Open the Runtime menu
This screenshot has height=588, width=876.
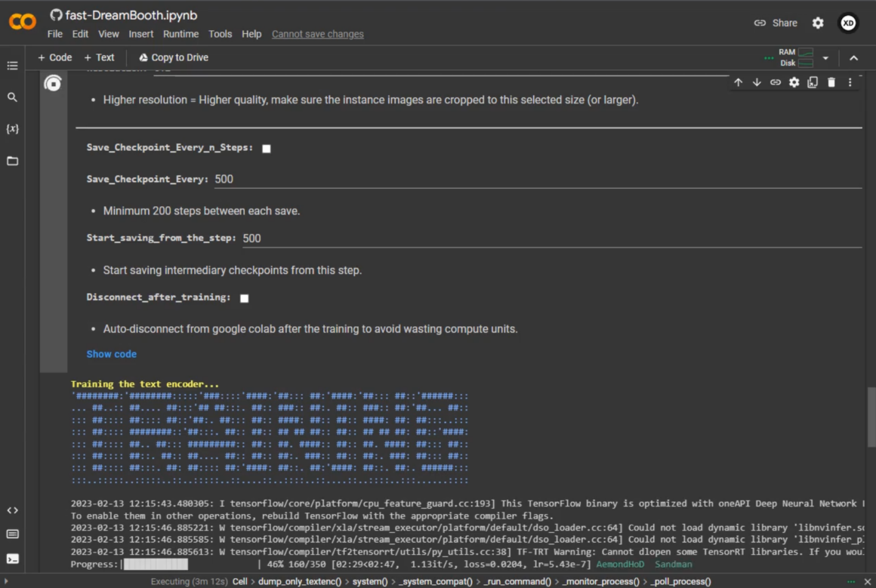pyautogui.click(x=180, y=34)
